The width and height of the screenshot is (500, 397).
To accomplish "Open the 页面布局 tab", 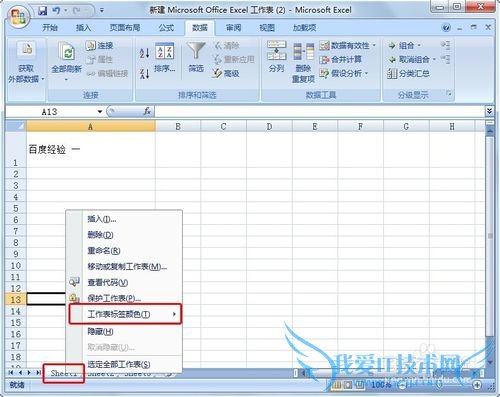I will pos(125,28).
